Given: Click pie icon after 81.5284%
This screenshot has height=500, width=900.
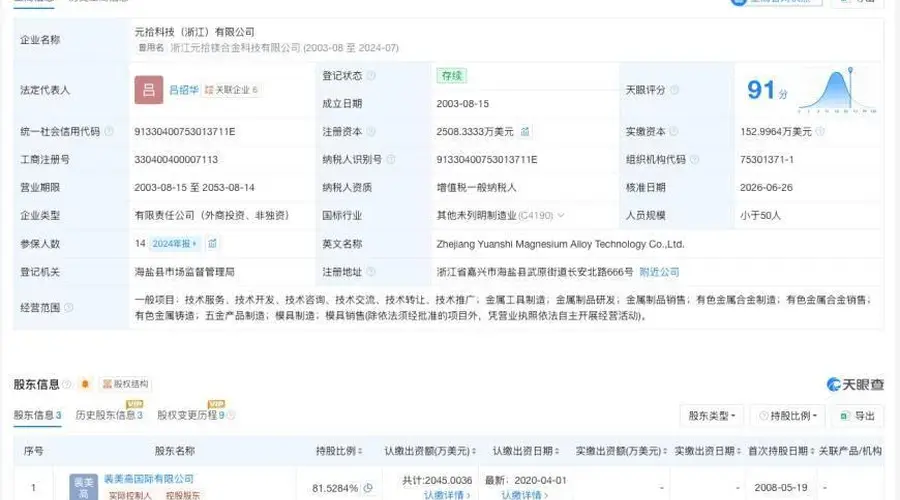Looking at the screenshot, I should [368, 488].
